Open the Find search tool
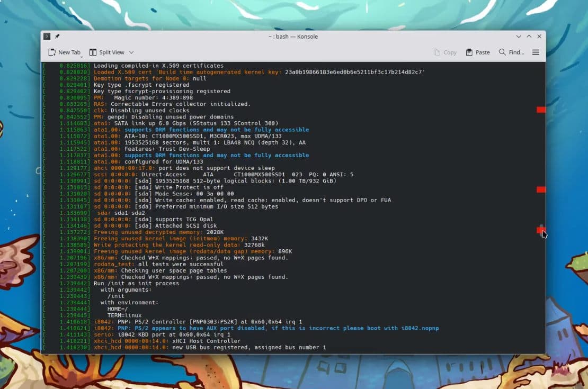588x389 pixels. tap(511, 52)
